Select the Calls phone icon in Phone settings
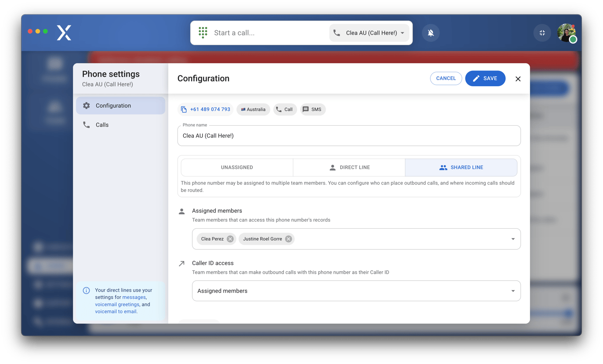 (87, 124)
